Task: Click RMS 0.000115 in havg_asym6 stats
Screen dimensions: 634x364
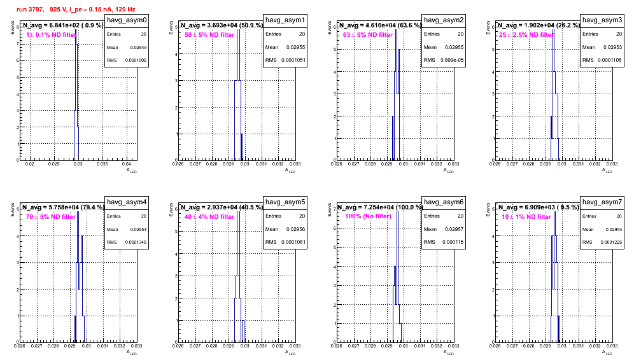Action: click(444, 242)
